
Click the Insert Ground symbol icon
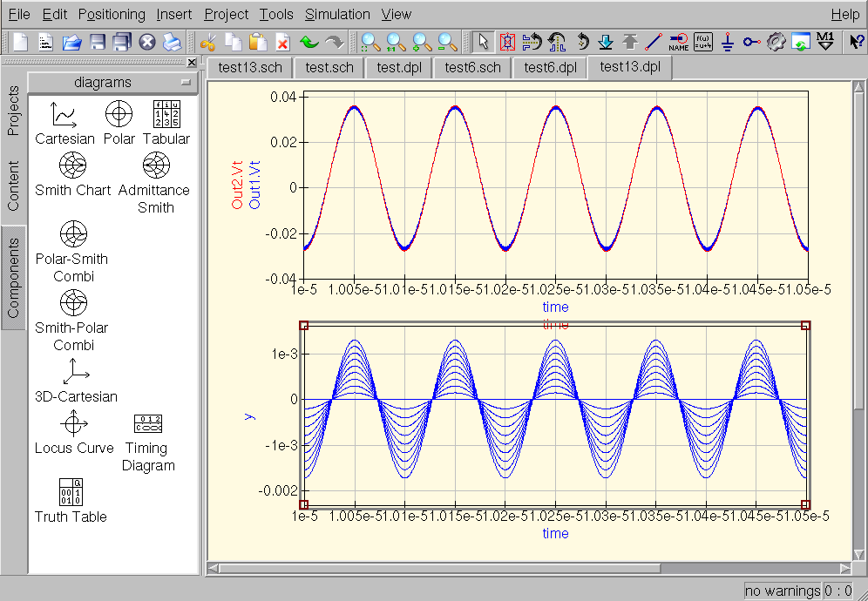pyautogui.click(x=728, y=42)
